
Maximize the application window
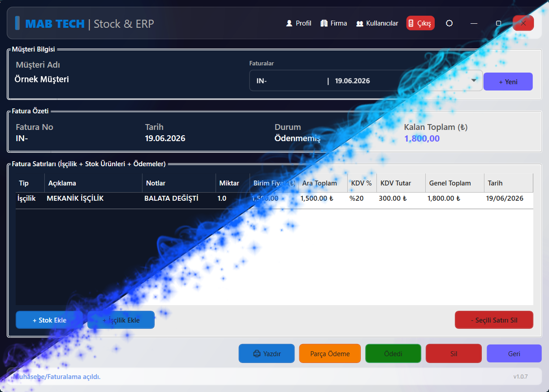498,23
